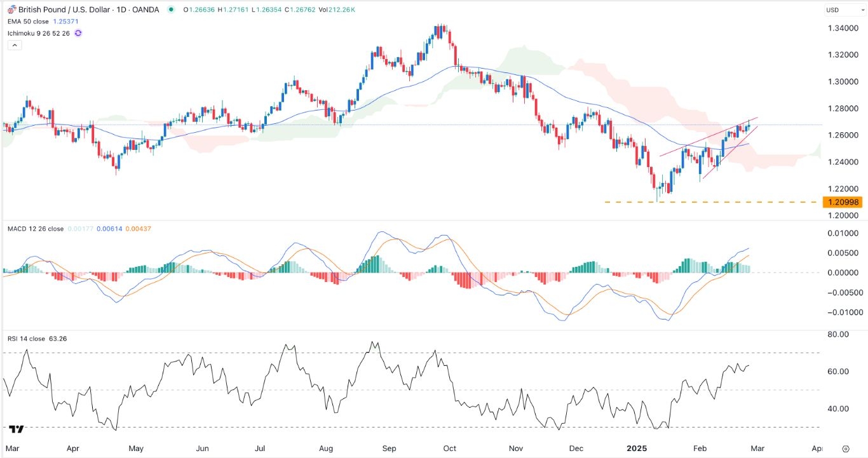Click the May label on the time axis
This screenshot has height=458, width=868.
pos(137,448)
